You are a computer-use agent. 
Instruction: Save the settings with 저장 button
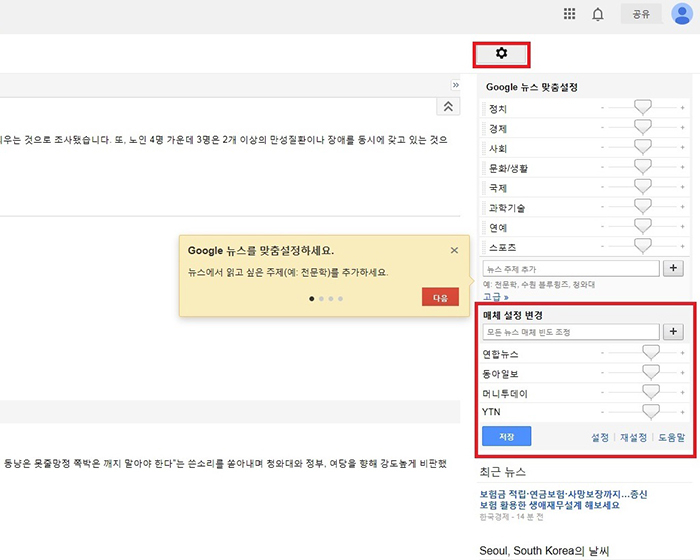pos(506,436)
